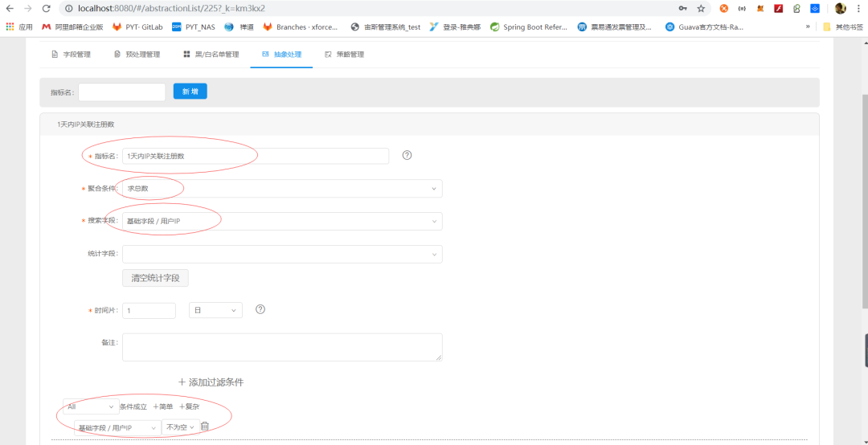The height and width of the screenshot is (445, 868).
Task: Open the All condition dropdown
Action: pos(91,406)
